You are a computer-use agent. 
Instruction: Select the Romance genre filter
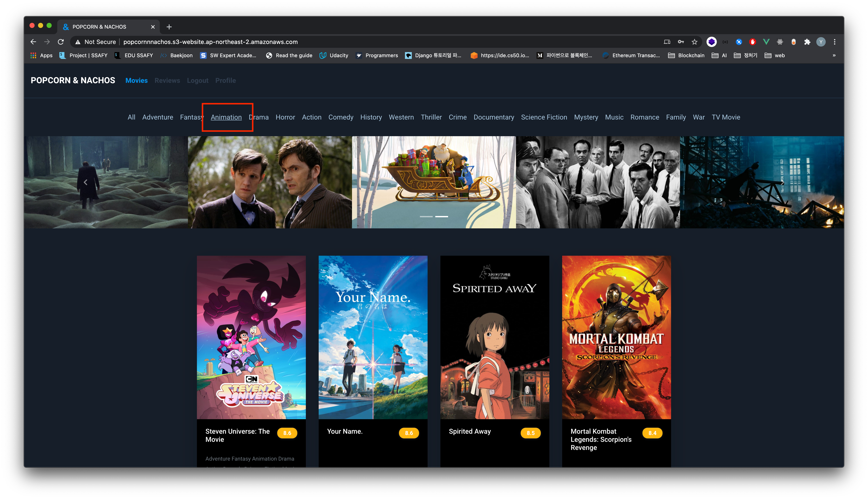[x=644, y=117]
